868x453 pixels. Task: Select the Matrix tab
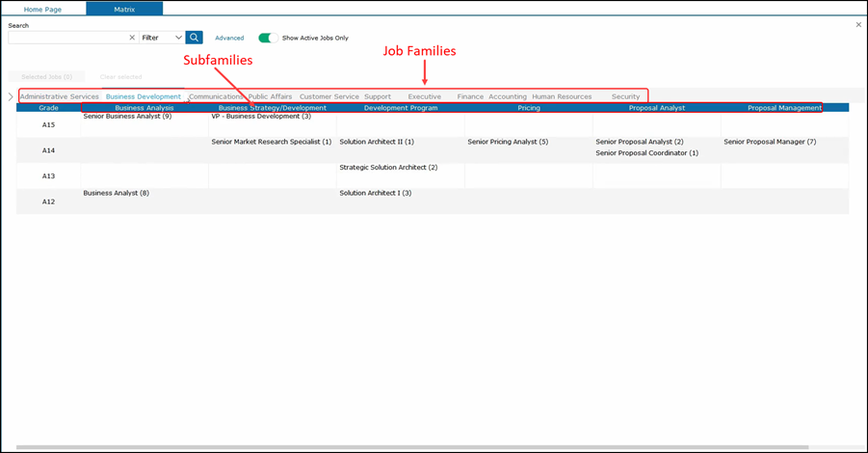tap(123, 9)
